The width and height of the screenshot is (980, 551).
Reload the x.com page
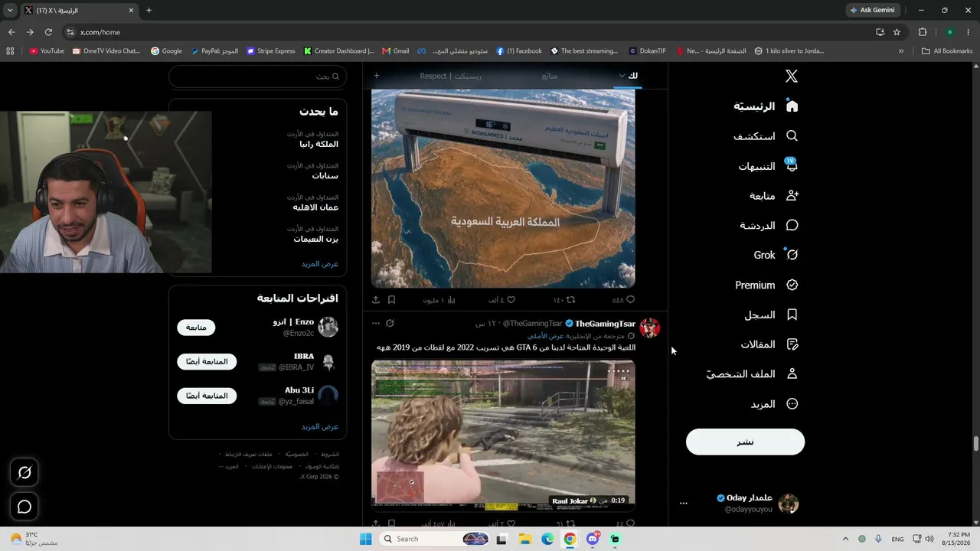pos(48,32)
